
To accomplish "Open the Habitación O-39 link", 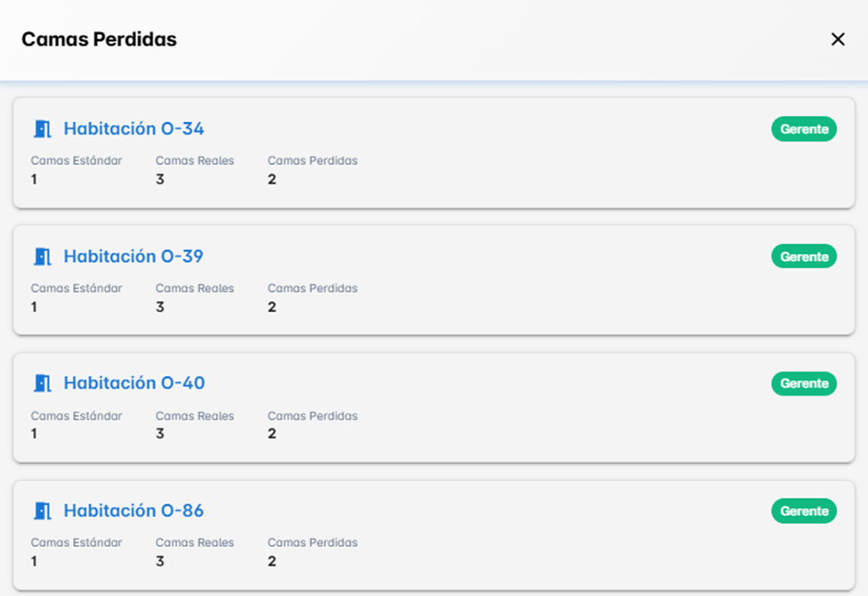I will (134, 257).
